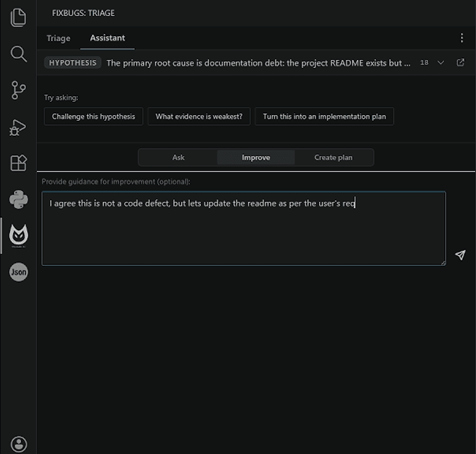Image resolution: width=476 pixels, height=454 pixels.
Task: Expand the hypothesis chevron
Action: [x=440, y=62]
